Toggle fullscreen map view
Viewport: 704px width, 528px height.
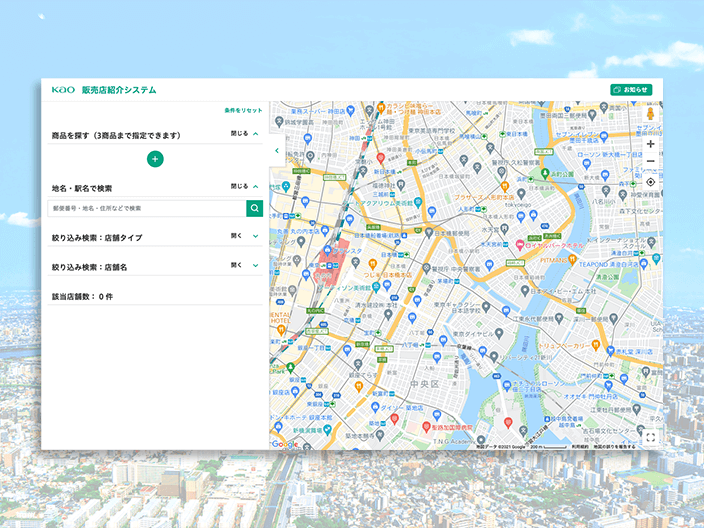coord(650,437)
